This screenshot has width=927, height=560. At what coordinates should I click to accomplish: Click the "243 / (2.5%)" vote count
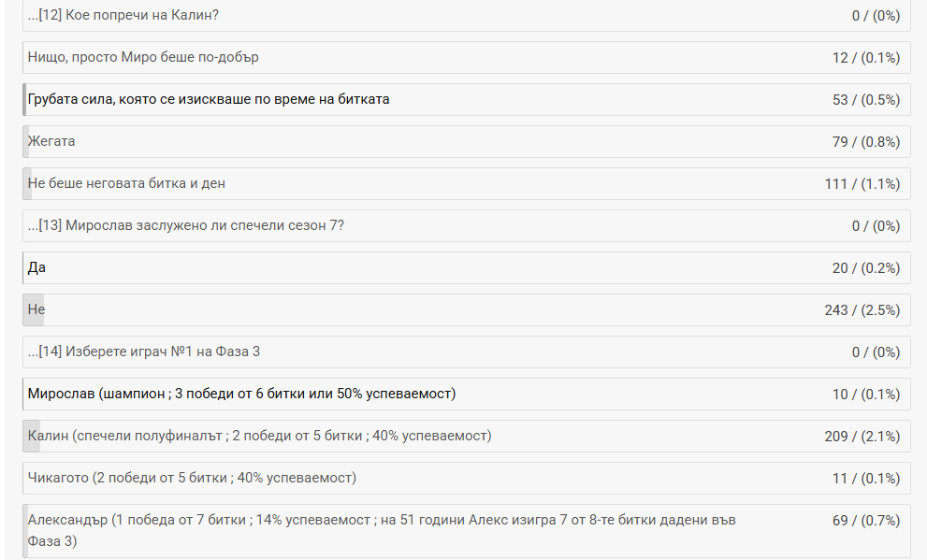(x=862, y=309)
